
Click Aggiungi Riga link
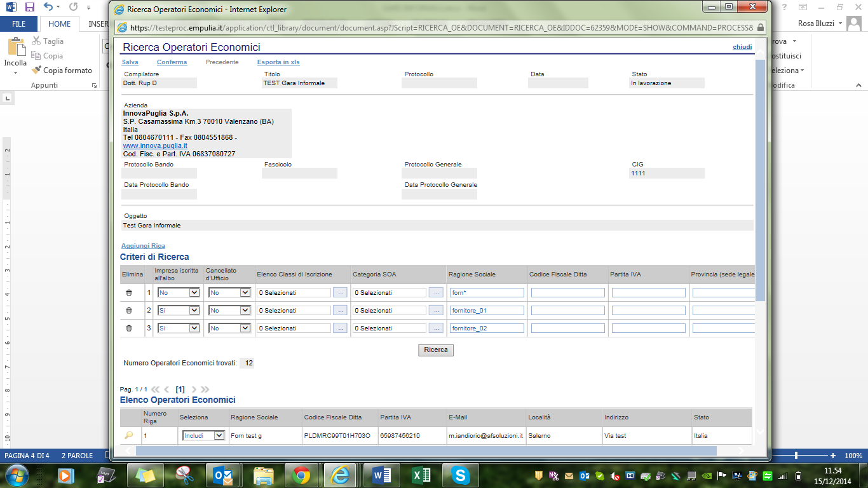click(x=143, y=246)
